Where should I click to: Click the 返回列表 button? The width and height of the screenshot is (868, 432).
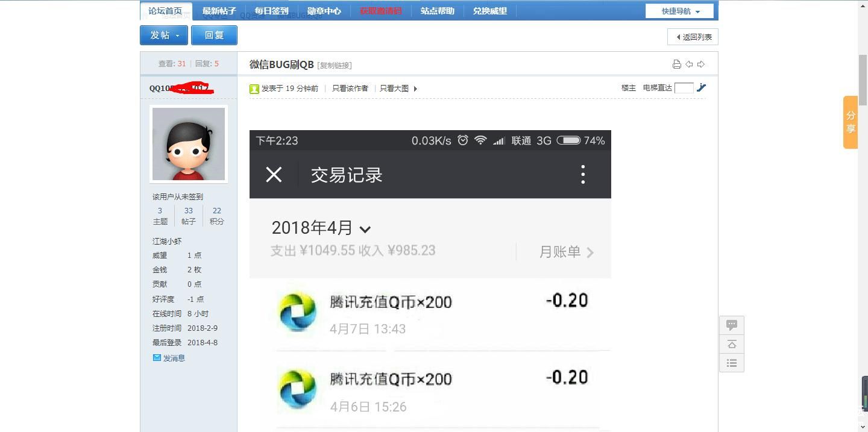click(693, 37)
